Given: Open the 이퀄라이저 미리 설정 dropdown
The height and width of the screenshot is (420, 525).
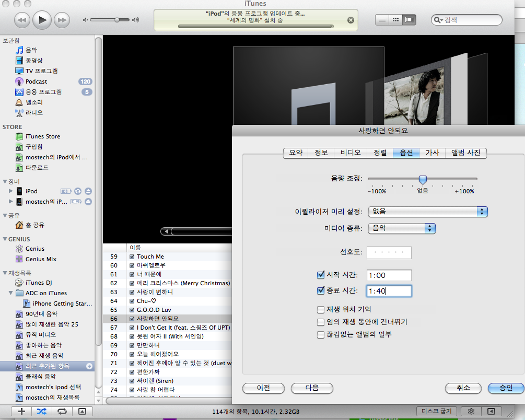Looking at the screenshot, I should pyautogui.click(x=428, y=212).
